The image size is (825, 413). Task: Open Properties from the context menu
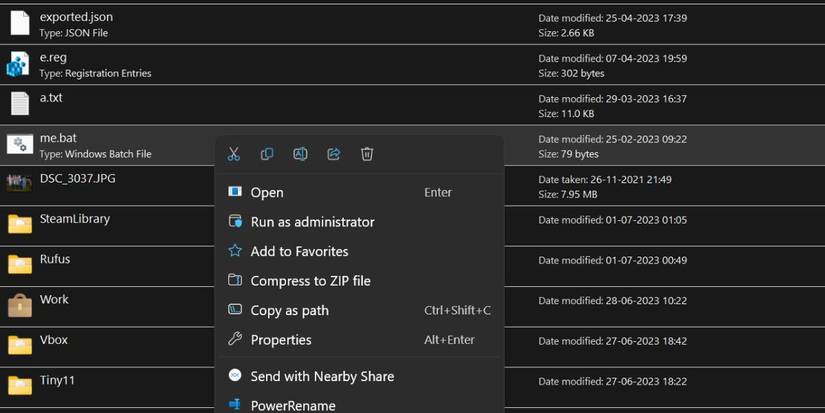(281, 340)
